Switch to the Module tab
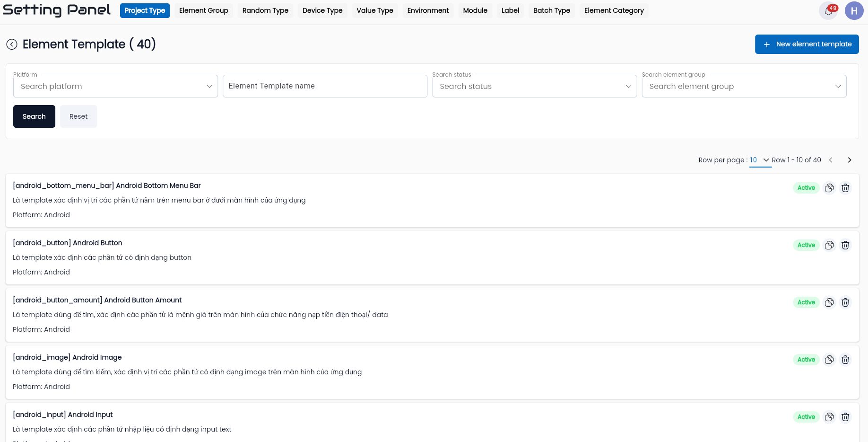The width and height of the screenshot is (868, 442). 475,10
